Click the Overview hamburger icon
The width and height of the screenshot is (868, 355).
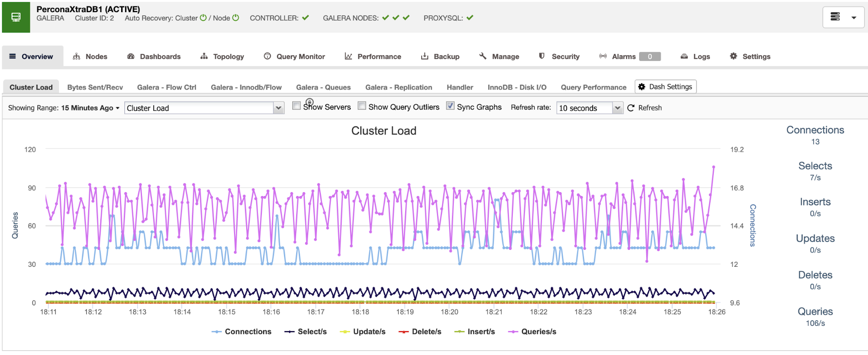[13, 56]
